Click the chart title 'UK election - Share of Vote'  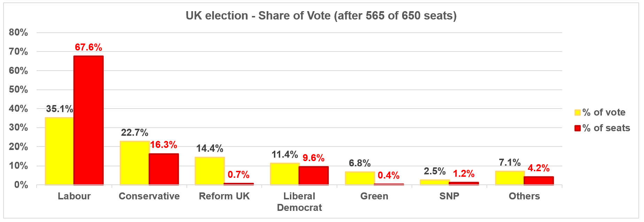tap(321, 16)
